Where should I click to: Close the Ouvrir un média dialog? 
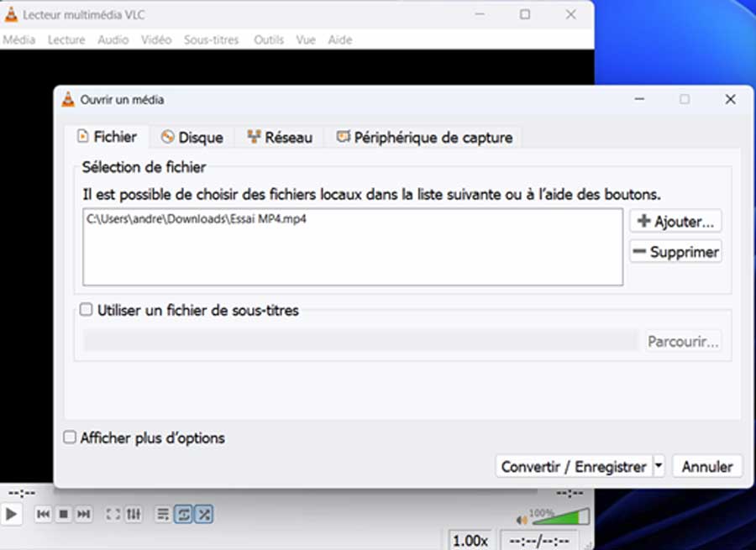[731, 99]
